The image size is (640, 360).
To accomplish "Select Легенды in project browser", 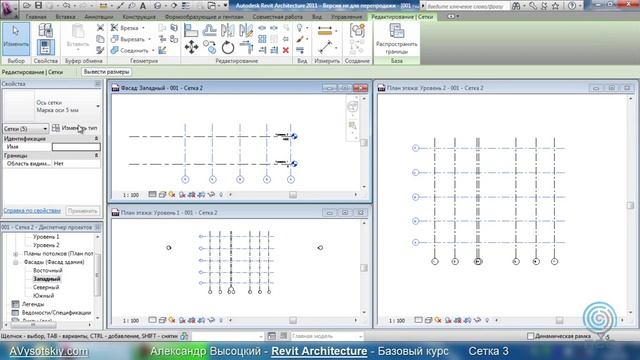I will click(33, 304).
